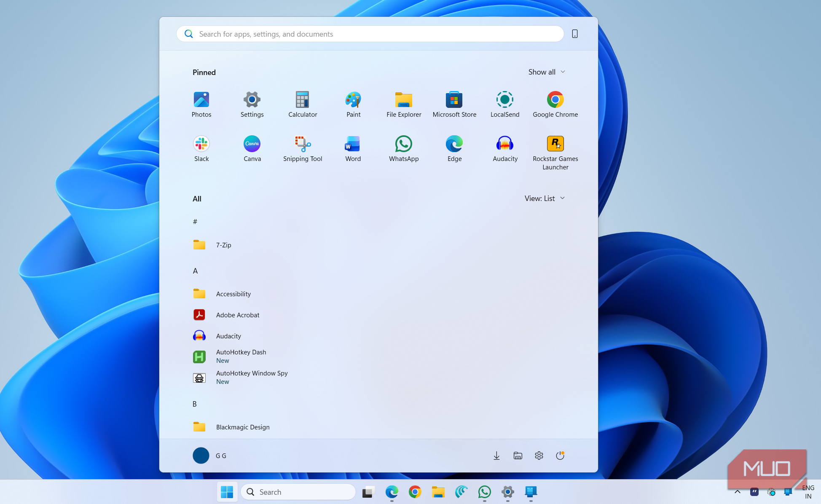Open Edge from the taskbar
Screen dimensions: 821x504
tap(392, 492)
